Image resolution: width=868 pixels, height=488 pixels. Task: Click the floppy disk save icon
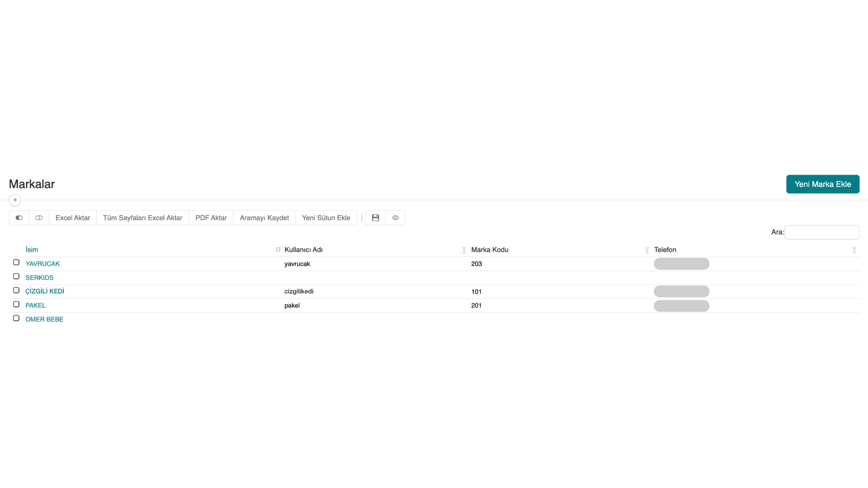pyautogui.click(x=375, y=218)
